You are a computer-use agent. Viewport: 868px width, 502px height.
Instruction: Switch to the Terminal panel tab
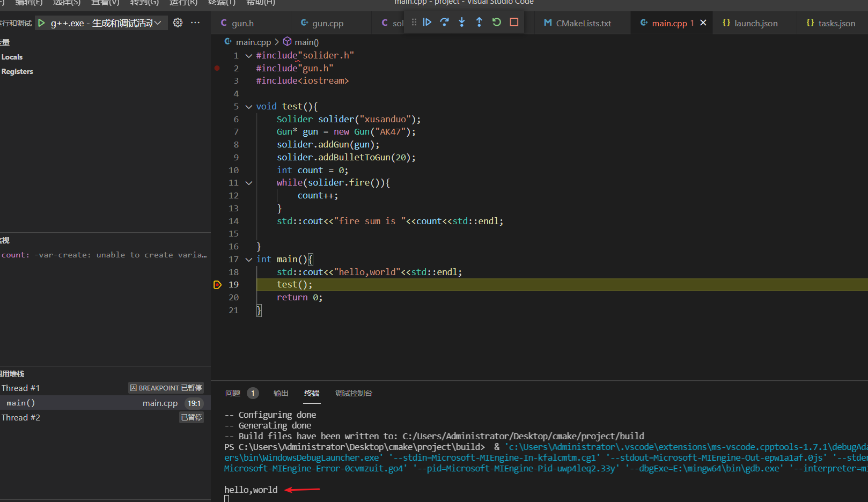tap(312, 393)
